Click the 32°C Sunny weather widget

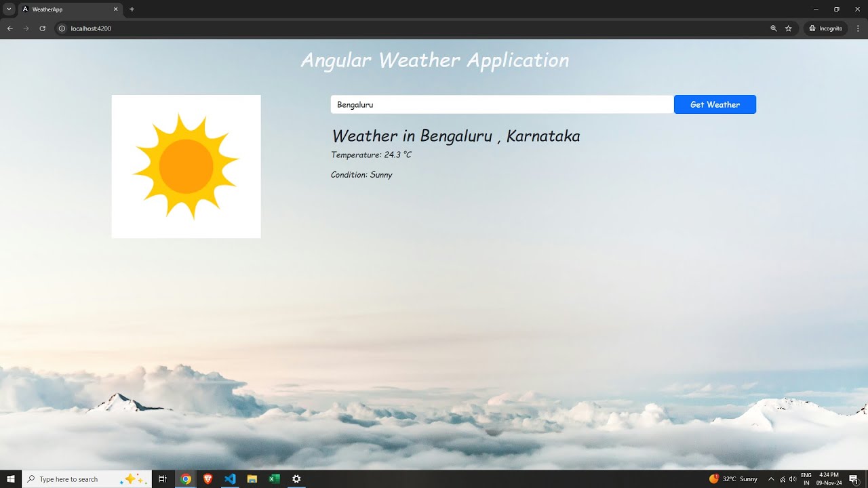[734, 479]
